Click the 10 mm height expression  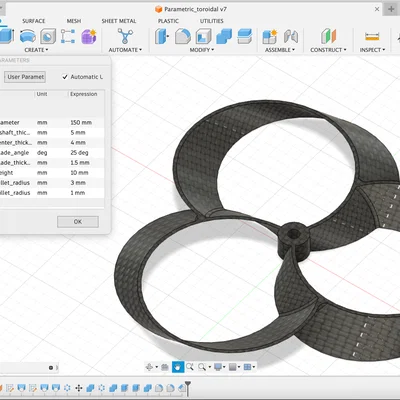79,172
